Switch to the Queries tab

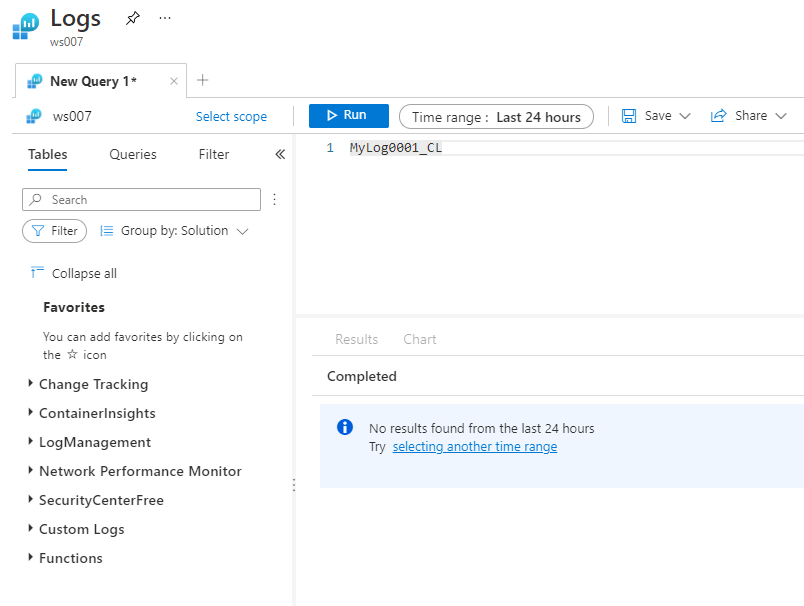tap(133, 154)
